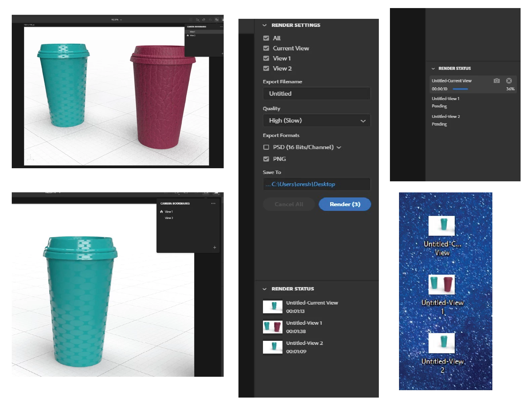The image size is (532, 411).
Task: Select highlighted View 1 bookmark in two-cup viewport
Action: pyautogui.click(x=204, y=32)
